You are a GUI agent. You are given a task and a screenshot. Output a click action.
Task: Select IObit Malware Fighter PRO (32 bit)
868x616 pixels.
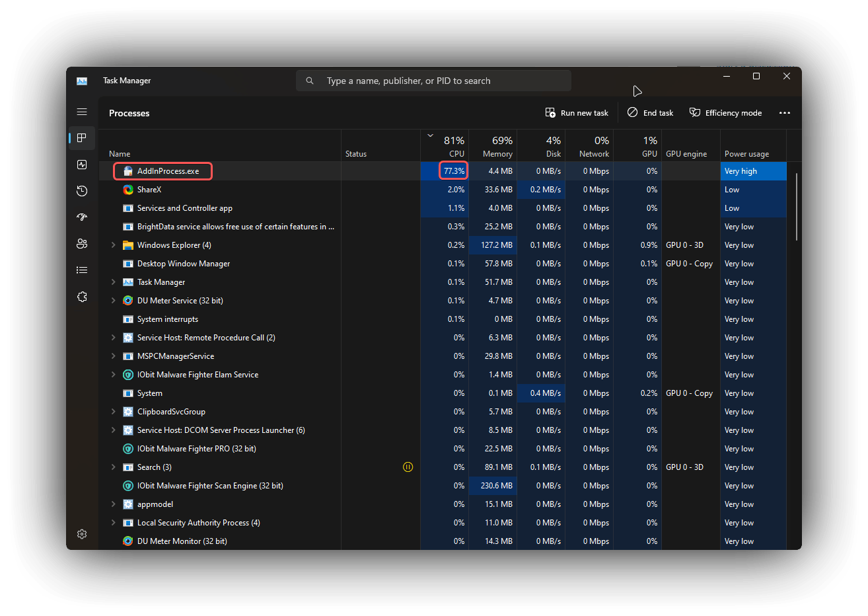coord(443,449)
